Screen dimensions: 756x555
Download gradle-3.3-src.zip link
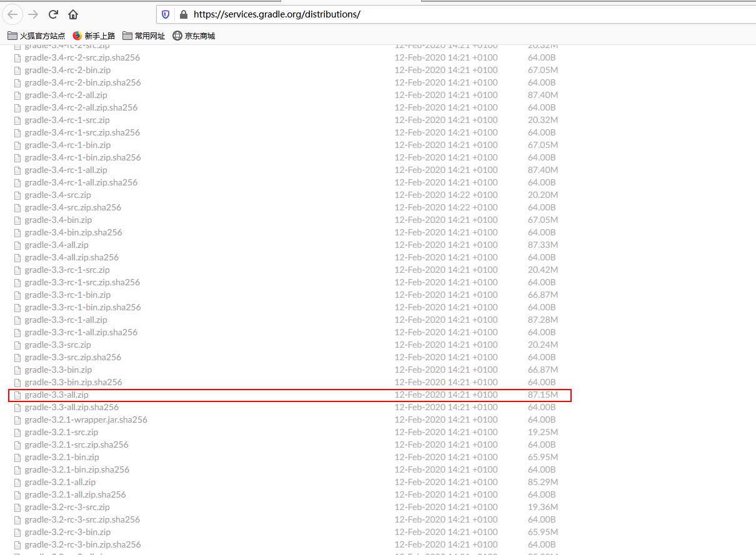pyautogui.click(x=57, y=345)
